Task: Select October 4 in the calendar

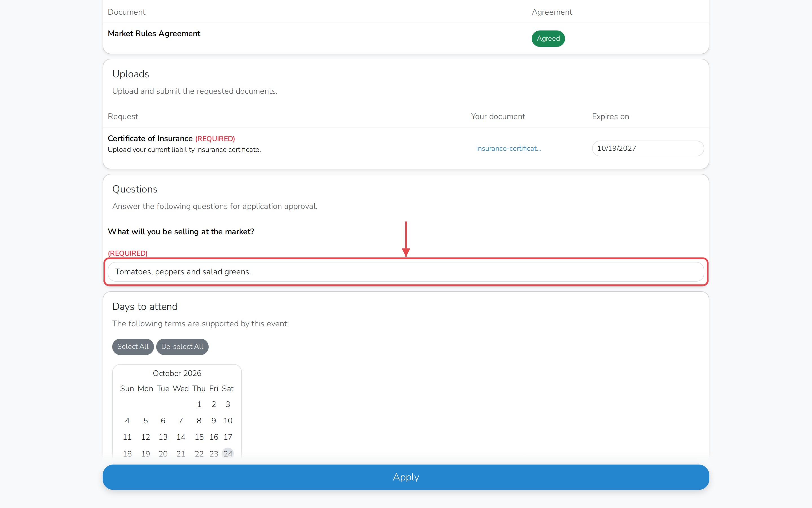Action: [127, 421]
